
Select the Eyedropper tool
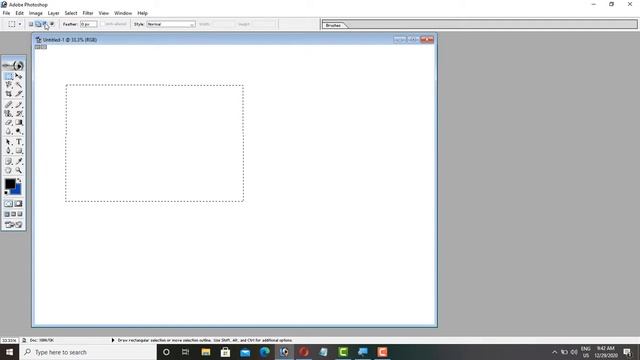tap(19, 162)
